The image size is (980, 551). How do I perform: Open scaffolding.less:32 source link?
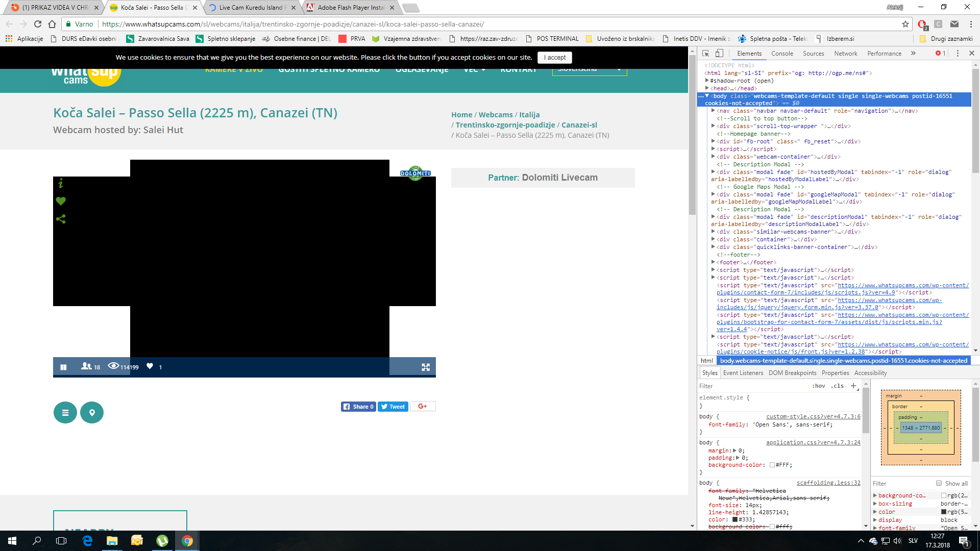pos(828,483)
